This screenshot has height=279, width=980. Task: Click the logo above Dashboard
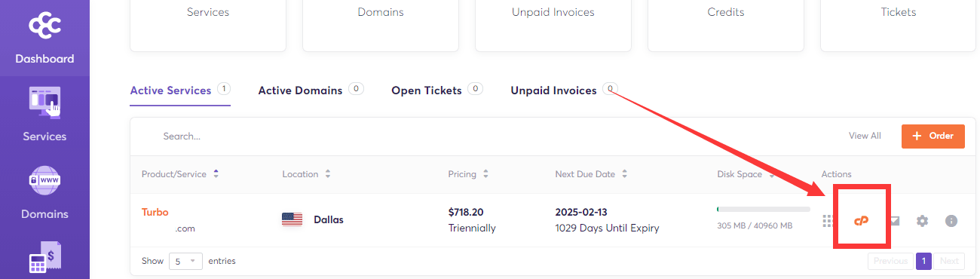44,26
